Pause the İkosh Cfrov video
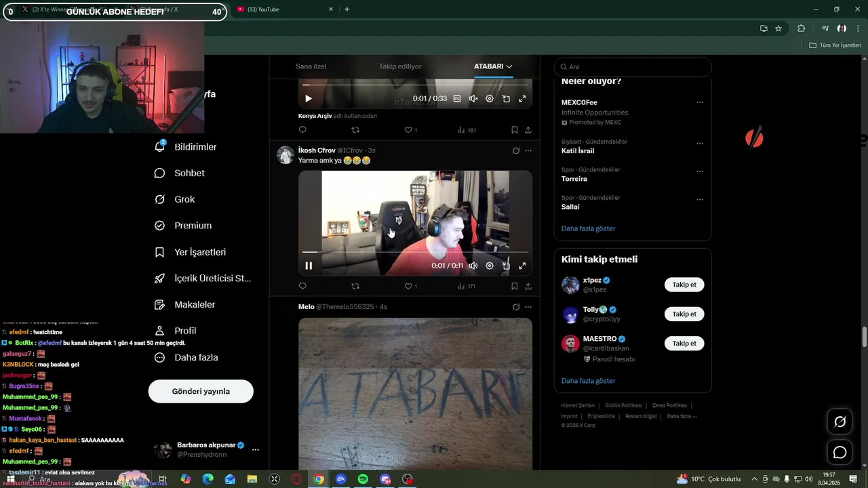This screenshot has width=868, height=488. click(309, 266)
